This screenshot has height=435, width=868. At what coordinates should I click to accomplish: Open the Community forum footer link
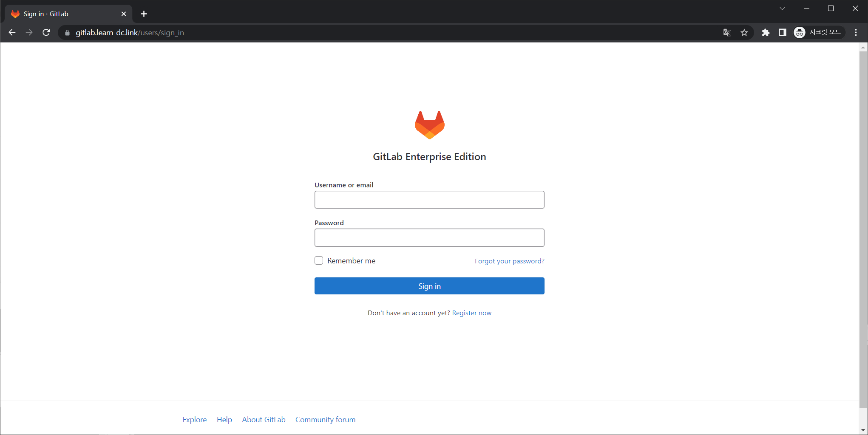325,420
